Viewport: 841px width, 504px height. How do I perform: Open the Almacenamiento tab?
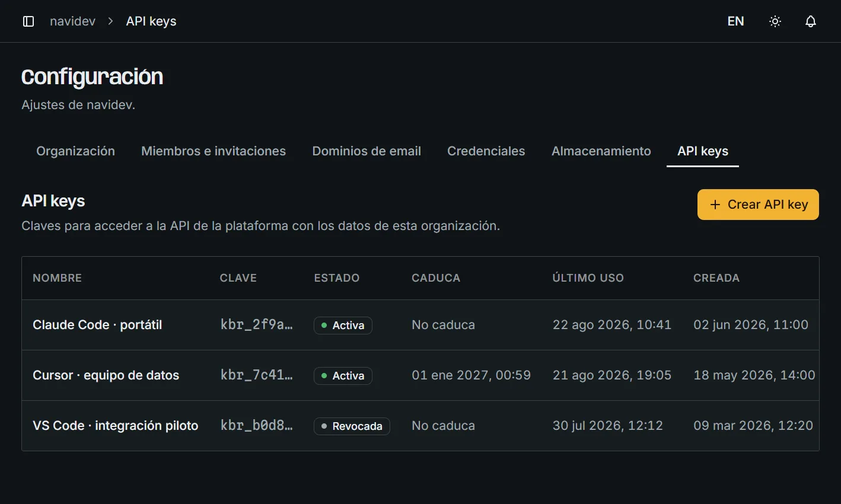point(601,151)
